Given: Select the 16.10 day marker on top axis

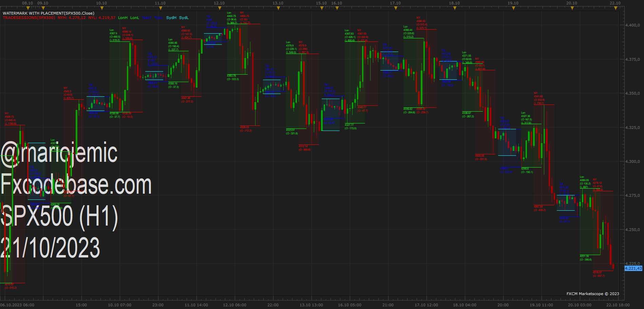Looking at the screenshot, I should coord(337,8).
